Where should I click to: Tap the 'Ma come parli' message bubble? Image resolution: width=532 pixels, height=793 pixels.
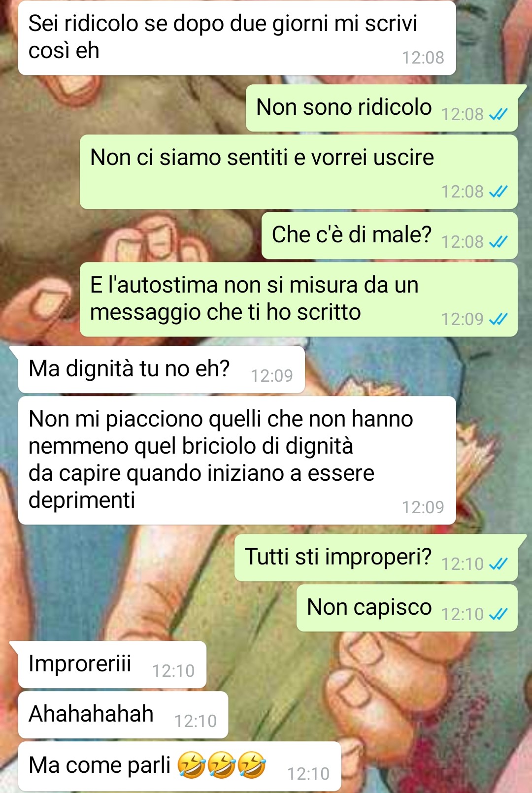[x=180, y=766]
